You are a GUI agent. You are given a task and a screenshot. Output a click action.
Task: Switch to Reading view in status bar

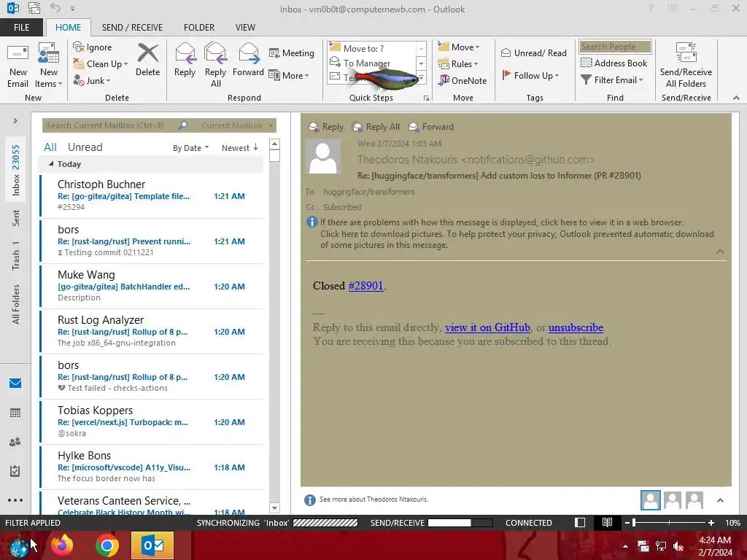click(x=607, y=523)
